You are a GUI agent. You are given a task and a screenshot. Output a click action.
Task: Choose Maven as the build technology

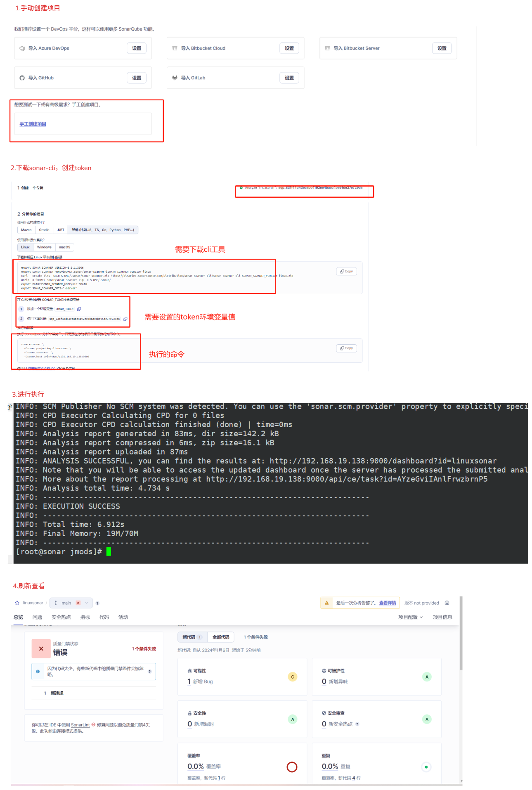(26, 230)
